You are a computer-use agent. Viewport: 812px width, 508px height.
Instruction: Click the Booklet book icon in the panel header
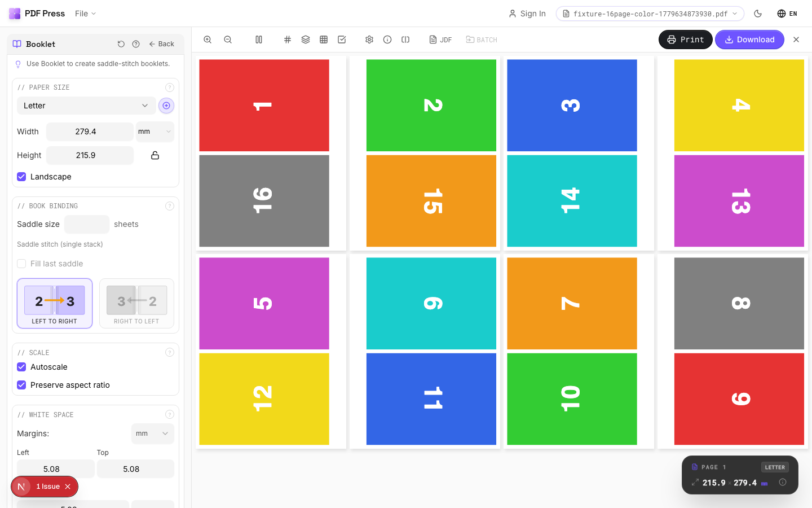[17, 44]
